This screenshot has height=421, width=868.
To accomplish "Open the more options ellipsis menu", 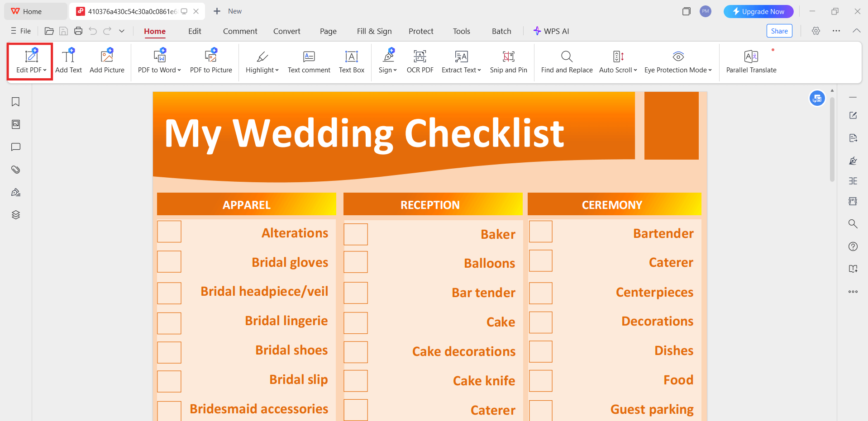I will tap(836, 31).
